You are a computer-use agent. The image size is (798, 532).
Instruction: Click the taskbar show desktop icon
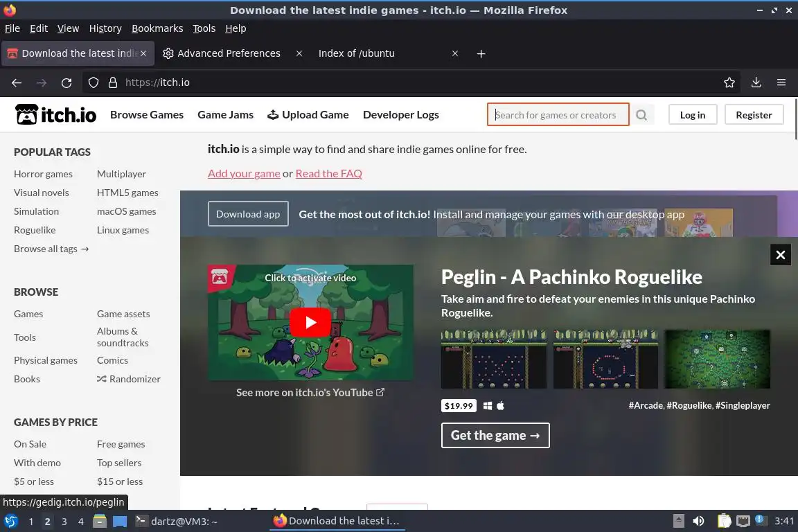(x=120, y=522)
